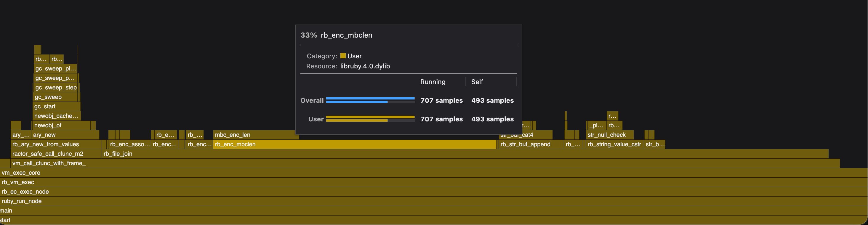Click the vm_call_cfunc_with_frame_ frame
This screenshot has width=868, height=225.
(425, 163)
